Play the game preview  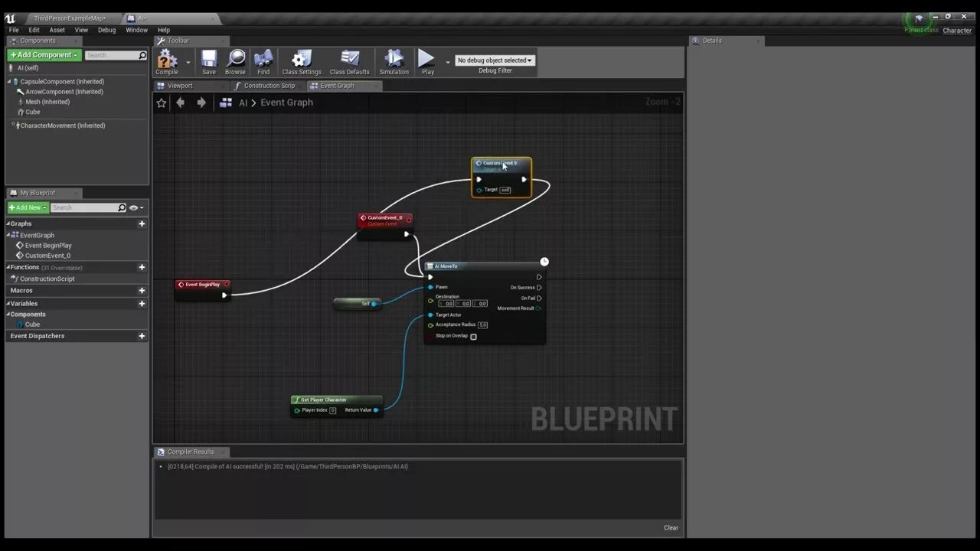(x=426, y=62)
